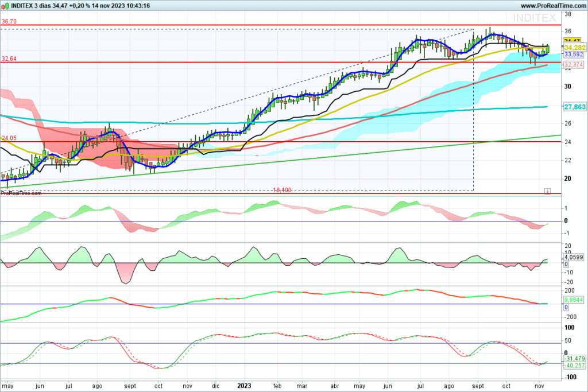
Task: Click the 24,05 horizontal level label
Action: [x=9, y=138]
